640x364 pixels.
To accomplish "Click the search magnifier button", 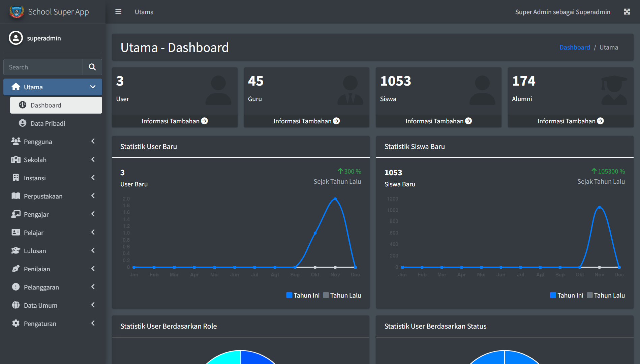I will click(92, 67).
